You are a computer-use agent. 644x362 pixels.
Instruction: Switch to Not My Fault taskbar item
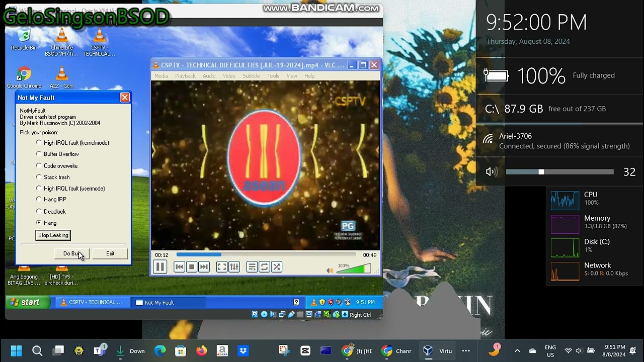click(x=168, y=302)
